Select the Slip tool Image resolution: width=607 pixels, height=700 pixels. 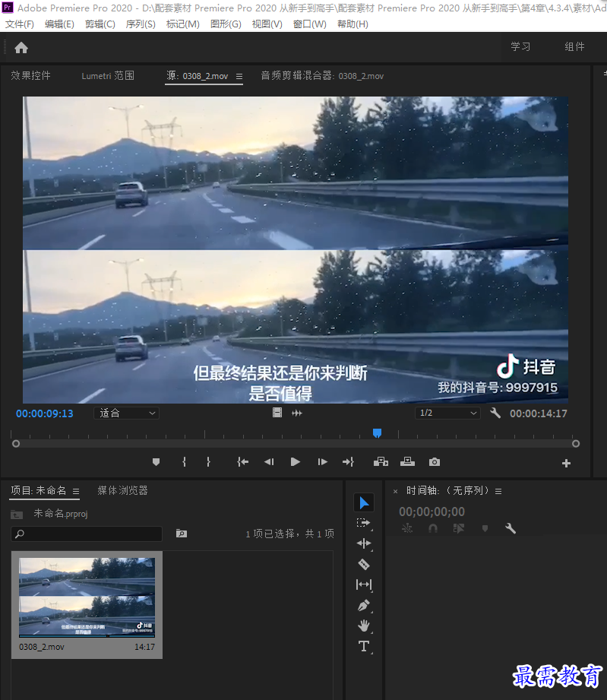click(364, 584)
